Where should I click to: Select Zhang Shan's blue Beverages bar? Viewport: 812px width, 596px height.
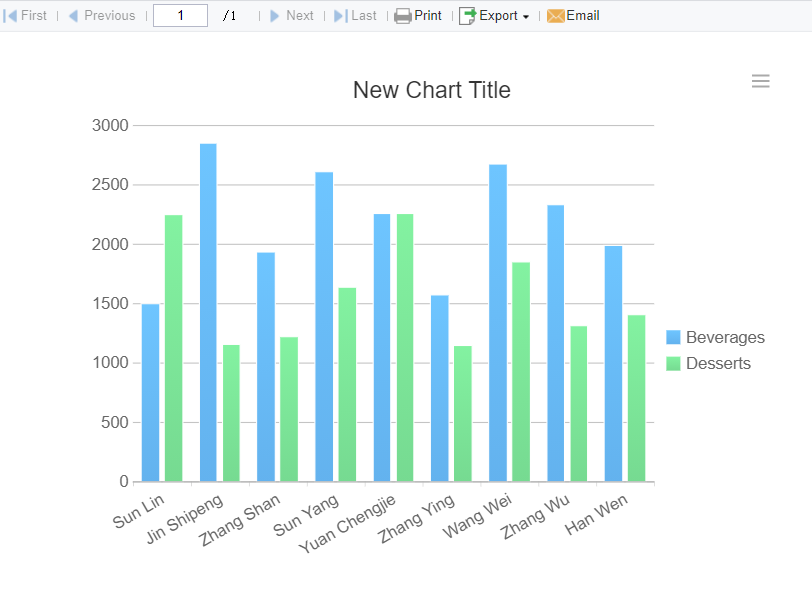click(266, 367)
